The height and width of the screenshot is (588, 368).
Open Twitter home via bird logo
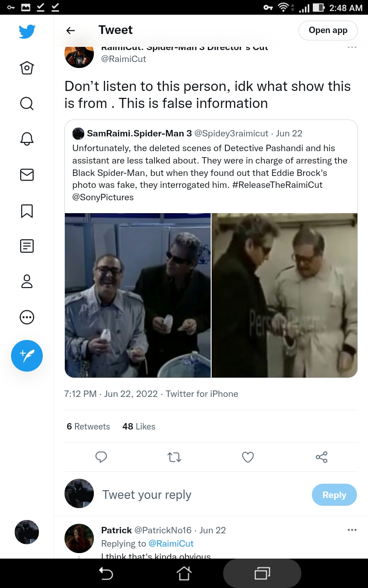27,32
